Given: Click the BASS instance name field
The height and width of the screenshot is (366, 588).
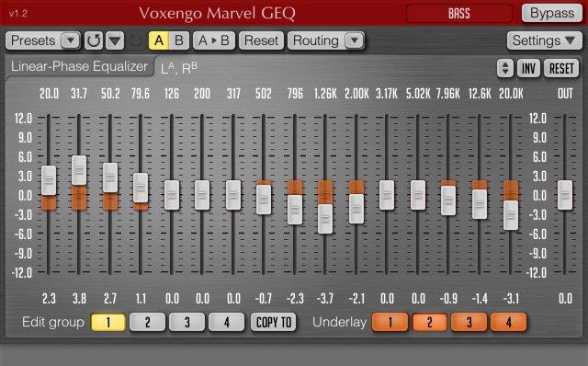Looking at the screenshot, I should 459,14.
